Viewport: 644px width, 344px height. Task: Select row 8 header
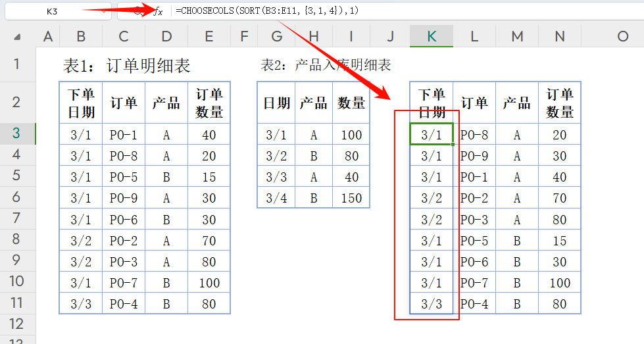pyautogui.click(x=17, y=239)
